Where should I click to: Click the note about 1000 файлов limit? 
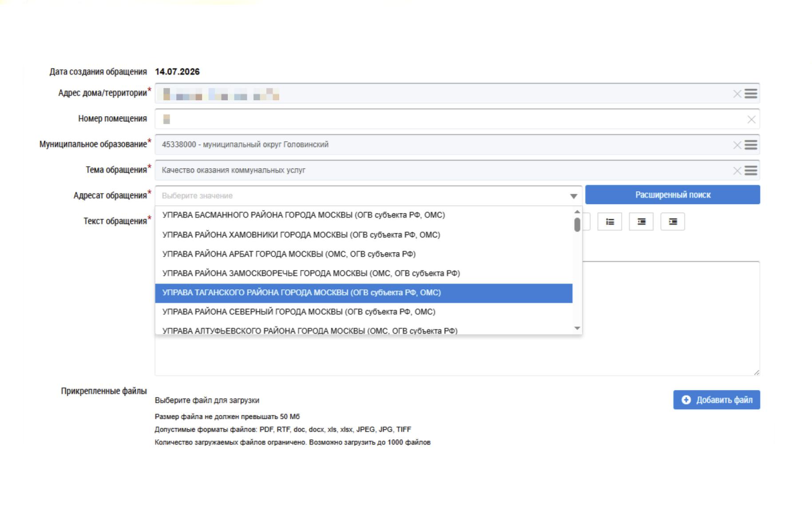coord(292,443)
